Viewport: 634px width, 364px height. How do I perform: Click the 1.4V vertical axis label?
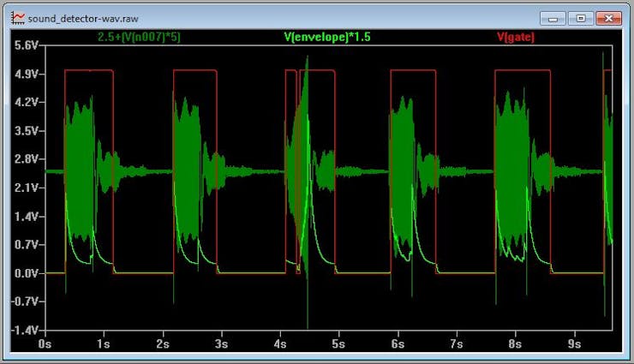(x=26, y=217)
